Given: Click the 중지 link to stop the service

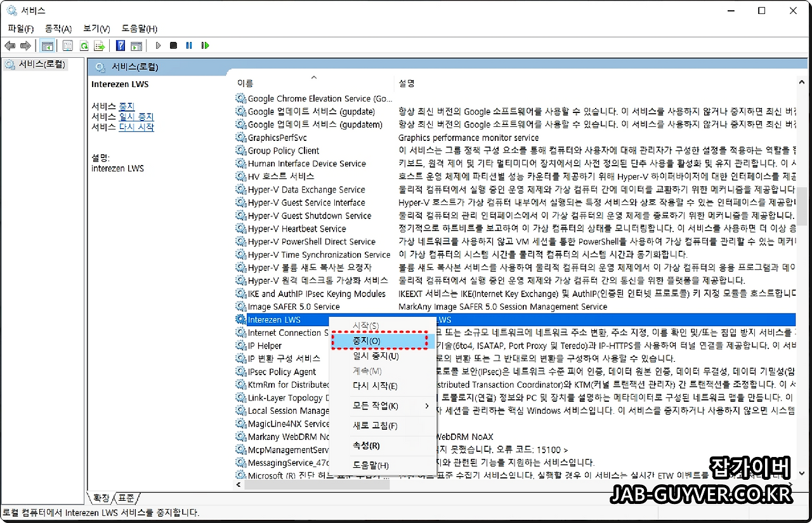Looking at the screenshot, I should [x=126, y=106].
